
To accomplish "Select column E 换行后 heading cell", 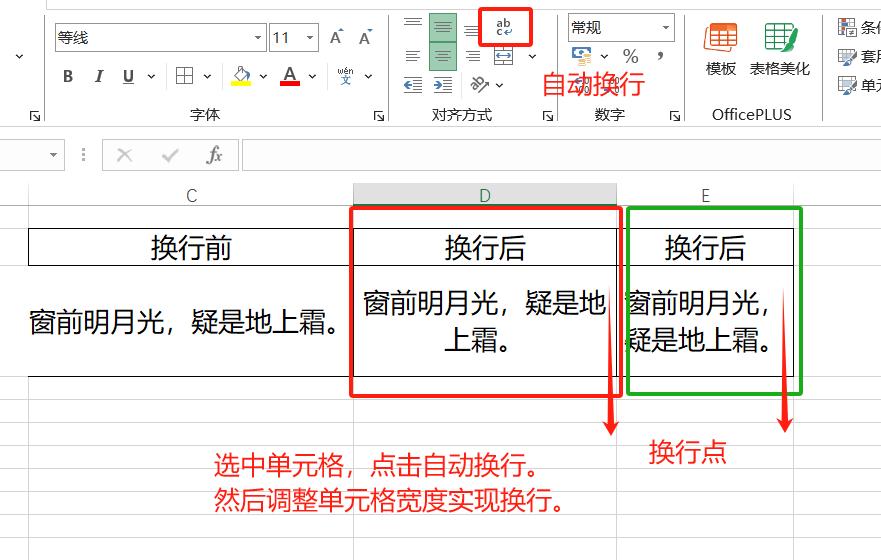I will pos(705,247).
